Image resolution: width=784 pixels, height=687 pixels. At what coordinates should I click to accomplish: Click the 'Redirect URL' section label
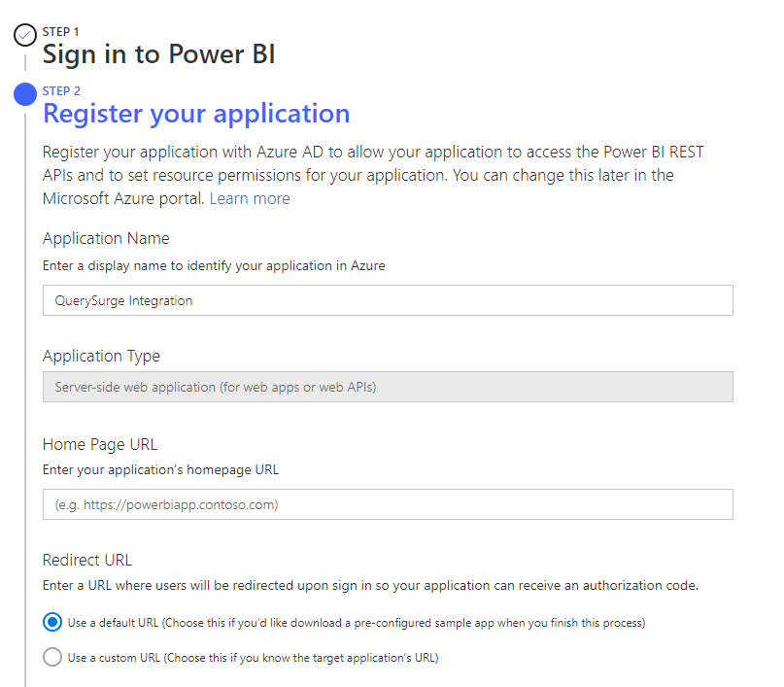[87, 560]
